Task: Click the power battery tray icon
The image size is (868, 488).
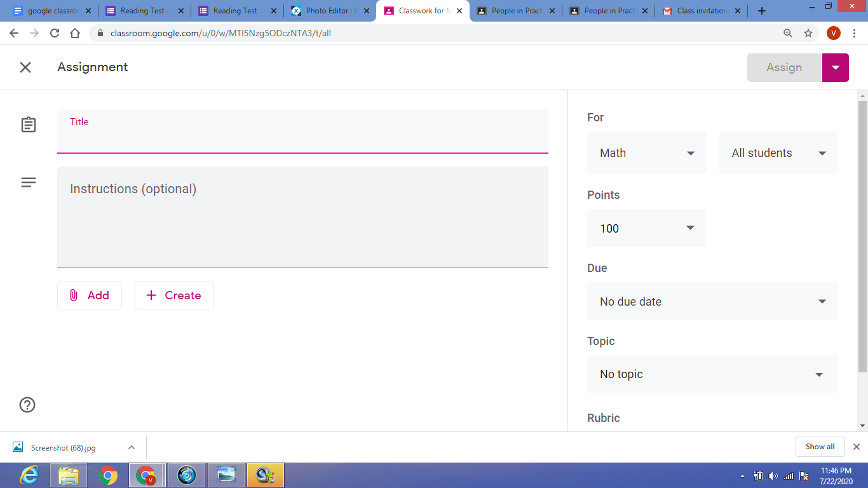Action: [x=757, y=476]
